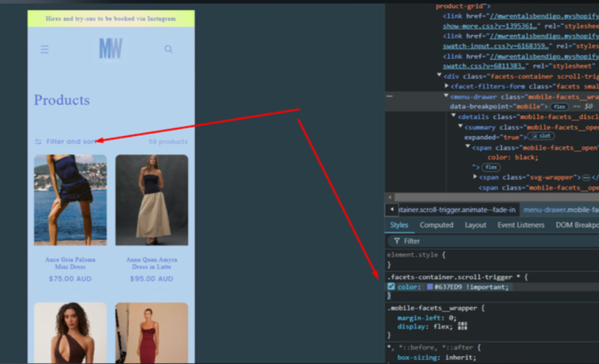Click the funnel icon in the Styles filter box
This screenshot has height=364, width=599.
(397, 241)
